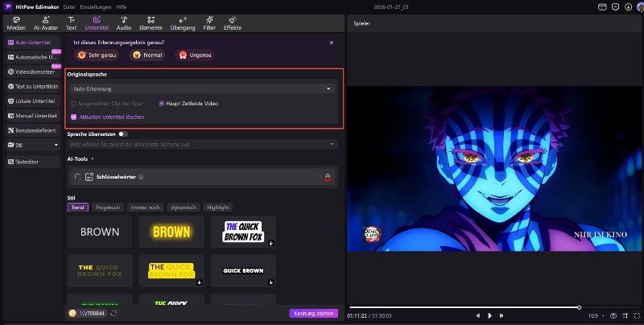This screenshot has width=644, height=325.
Task: Switch to the Highlight style tab
Action: 217,207
